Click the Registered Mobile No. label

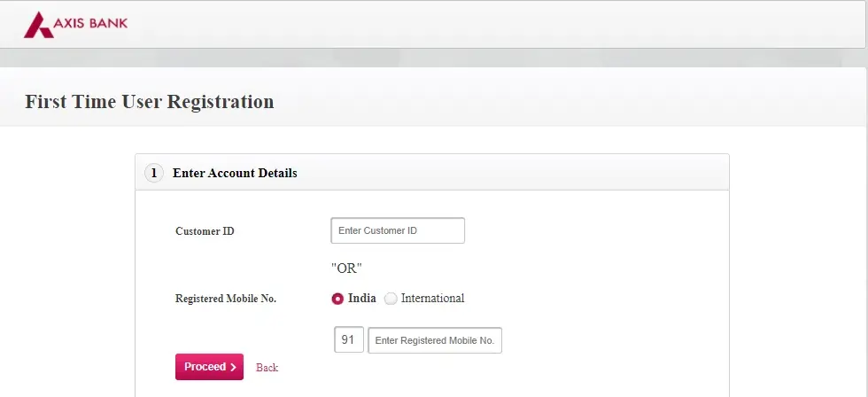point(226,299)
